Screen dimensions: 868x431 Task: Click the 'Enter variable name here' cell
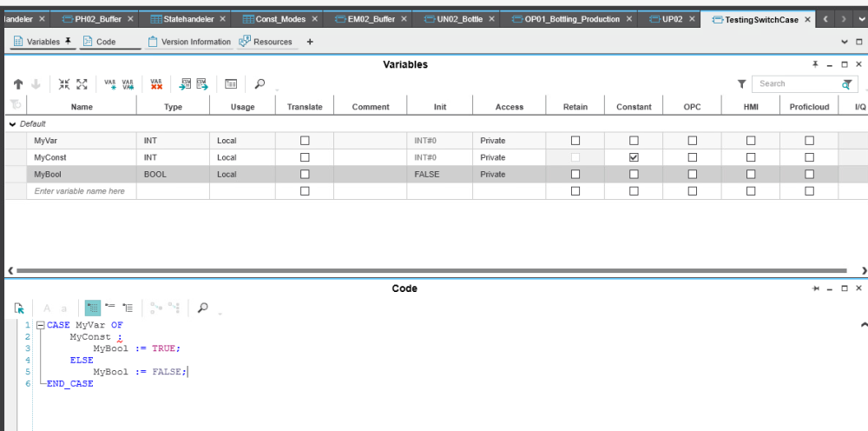82,191
